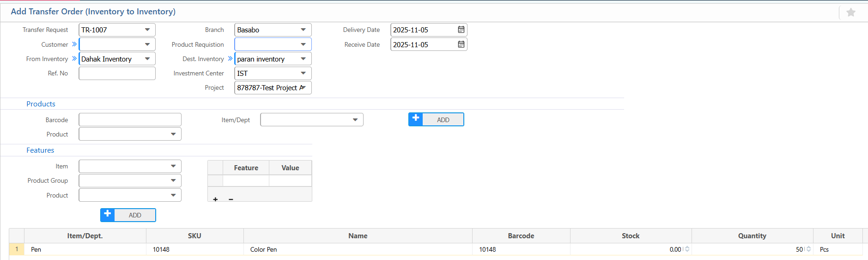The image size is (868, 260).
Task: Expand the Product Group dropdown
Action: (173, 180)
